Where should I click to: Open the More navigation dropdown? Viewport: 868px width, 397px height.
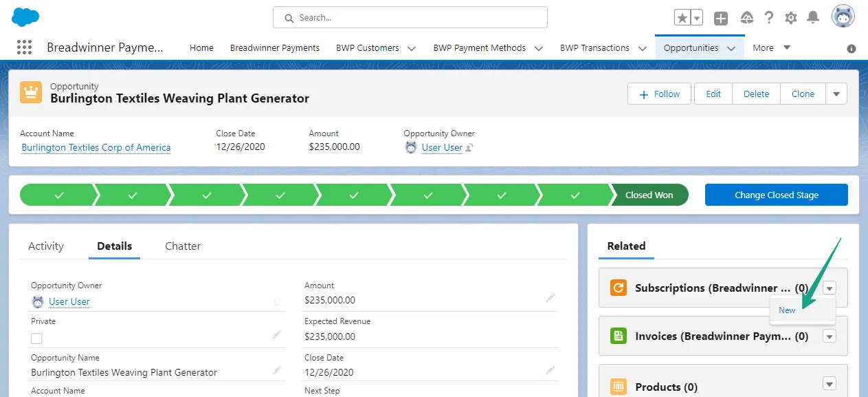coord(772,47)
